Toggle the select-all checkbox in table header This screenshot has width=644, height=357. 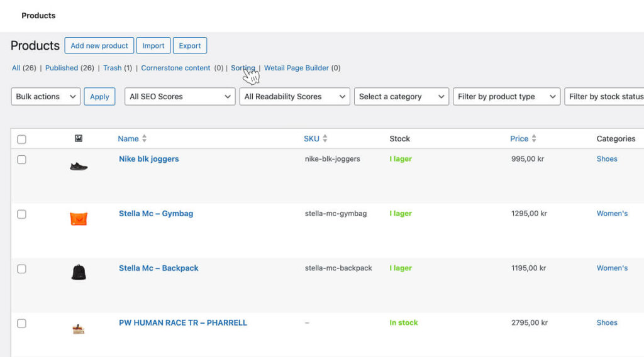[x=22, y=140]
